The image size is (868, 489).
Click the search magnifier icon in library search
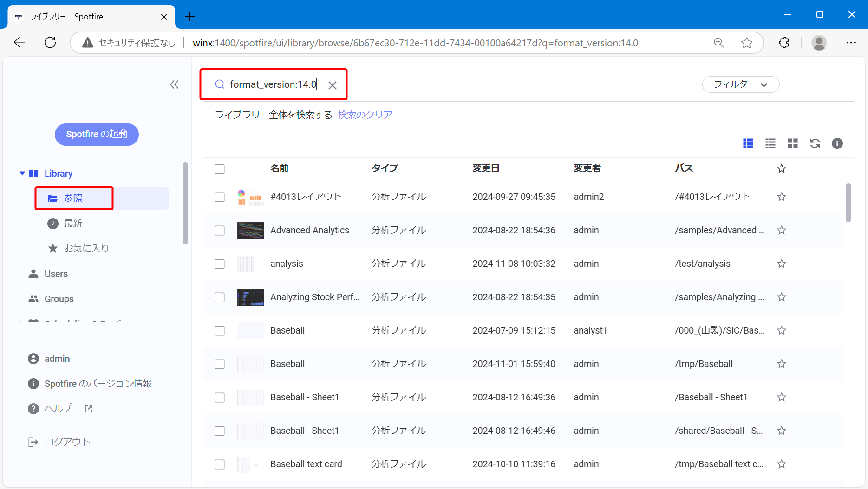[x=220, y=84]
